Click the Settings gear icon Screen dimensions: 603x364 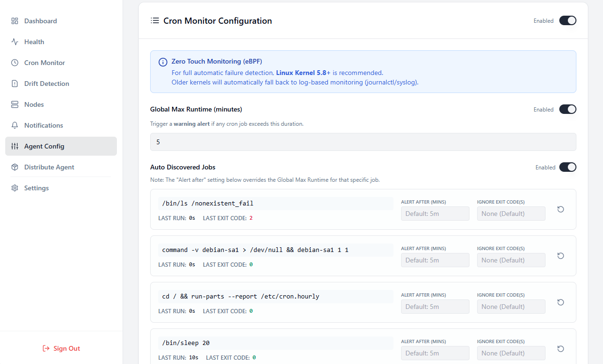click(15, 188)
